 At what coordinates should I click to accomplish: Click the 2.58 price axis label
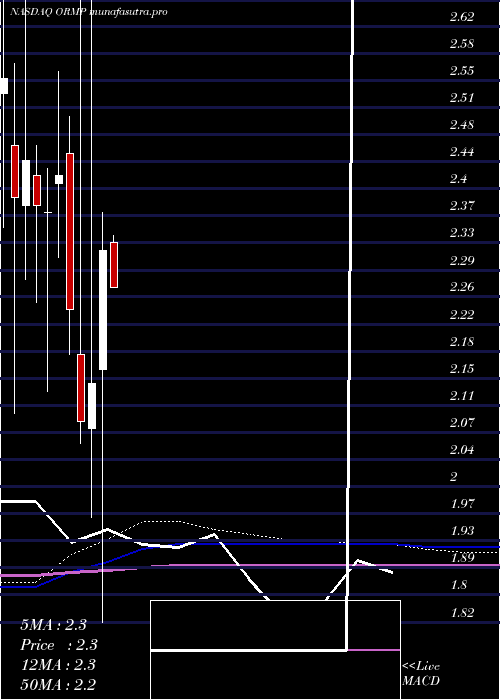[x=462, y=44]
